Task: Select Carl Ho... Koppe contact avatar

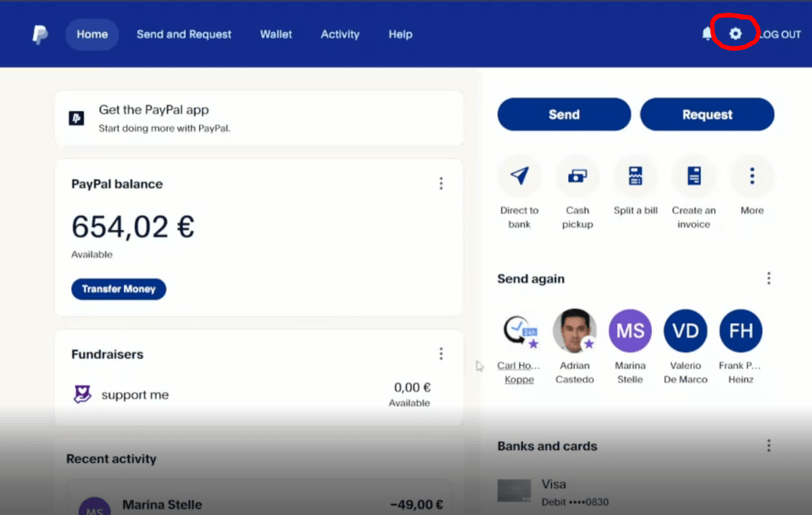Action: [x=519, y=331]
